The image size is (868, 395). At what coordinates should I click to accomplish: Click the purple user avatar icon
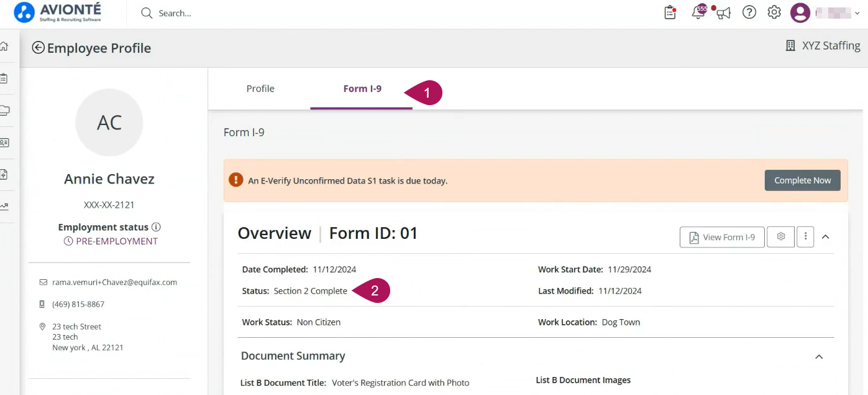(x=800, y=12)
